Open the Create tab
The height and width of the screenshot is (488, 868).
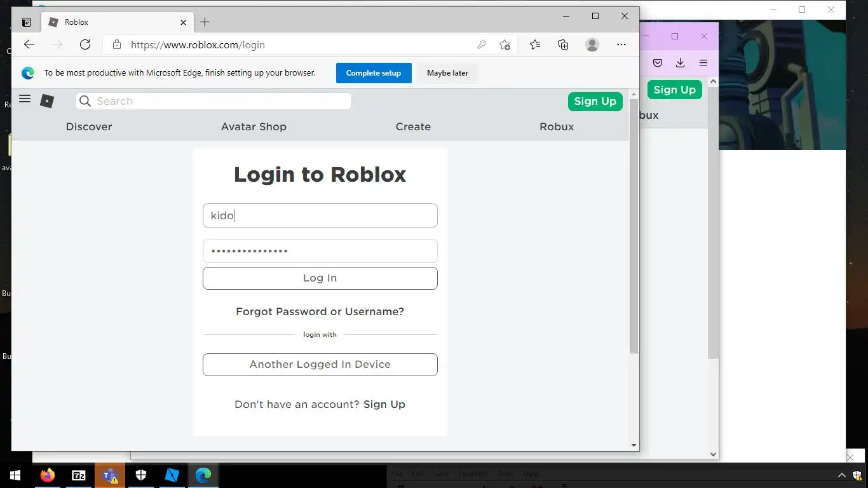[413, 126]
